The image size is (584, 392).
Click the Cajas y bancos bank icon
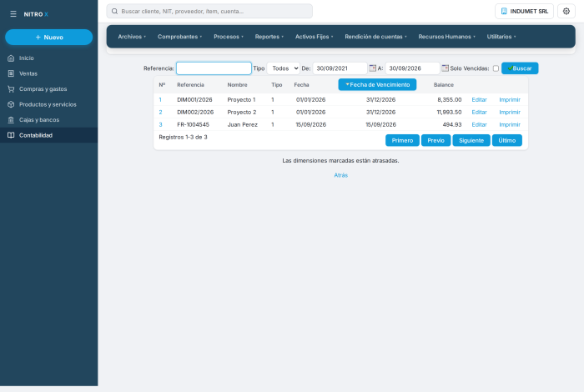pos(11,120)
